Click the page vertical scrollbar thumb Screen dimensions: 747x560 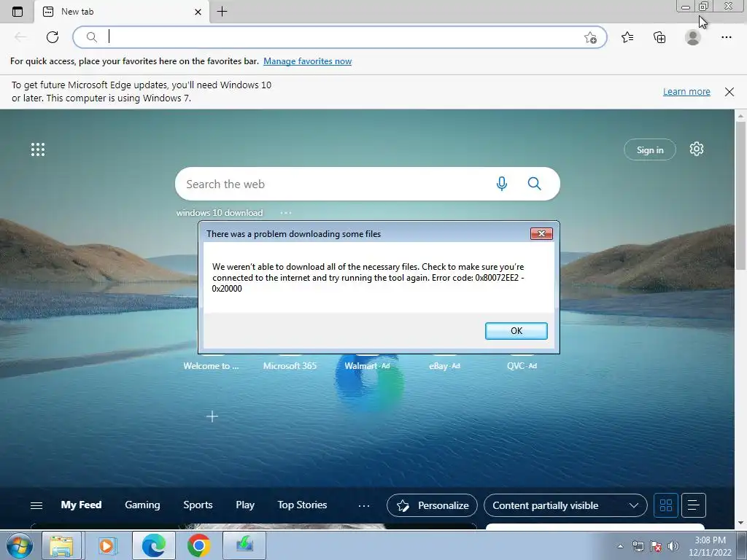[741, 195]
